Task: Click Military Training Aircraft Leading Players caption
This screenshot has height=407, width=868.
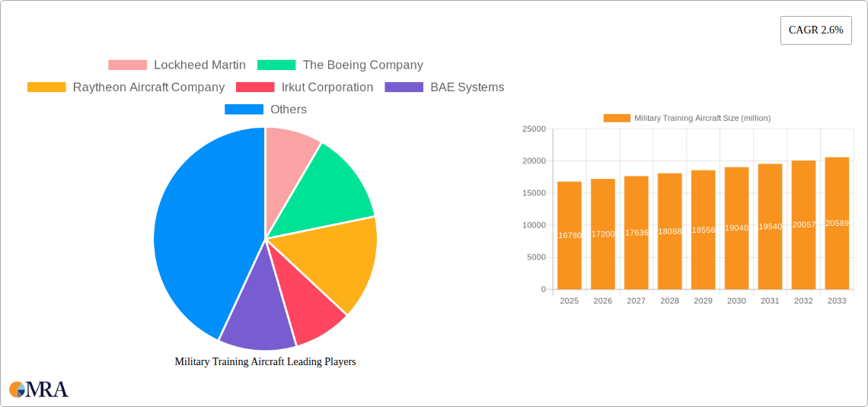Action: pos(265,361)
